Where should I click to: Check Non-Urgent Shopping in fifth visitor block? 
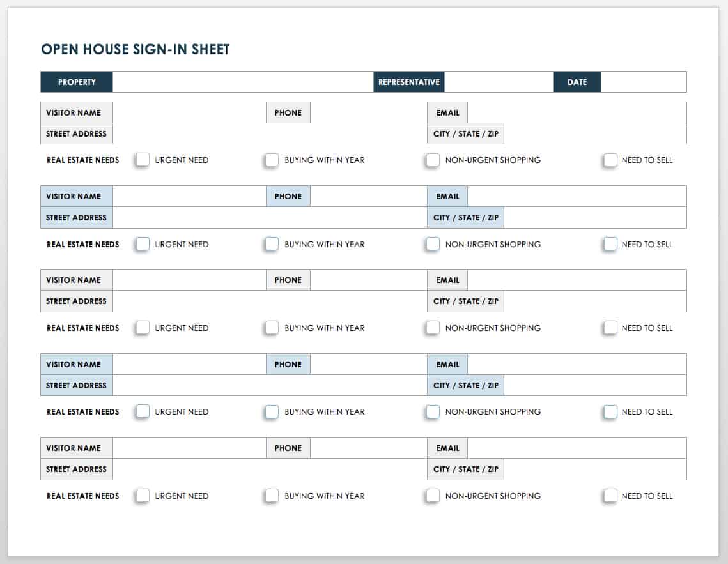pyautogui.click(x=433, y=496)
